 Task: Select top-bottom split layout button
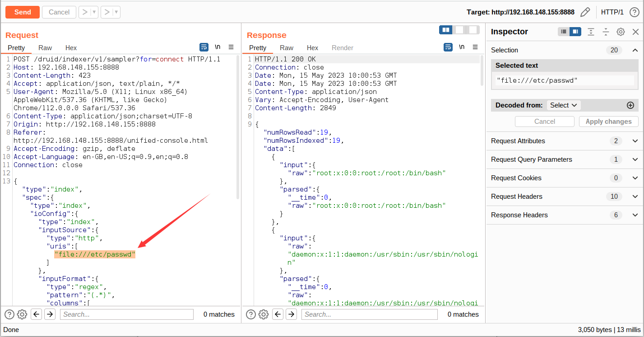pyautogui.click(x=459, y=30)
